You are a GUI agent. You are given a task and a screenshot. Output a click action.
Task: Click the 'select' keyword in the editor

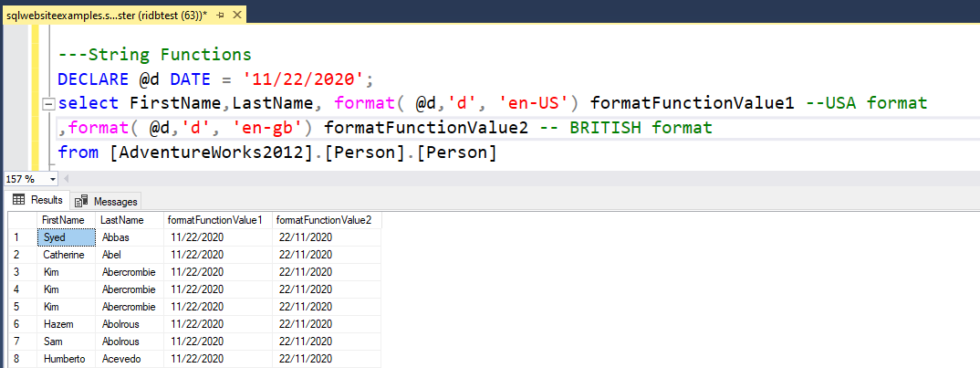pos(89,103)
